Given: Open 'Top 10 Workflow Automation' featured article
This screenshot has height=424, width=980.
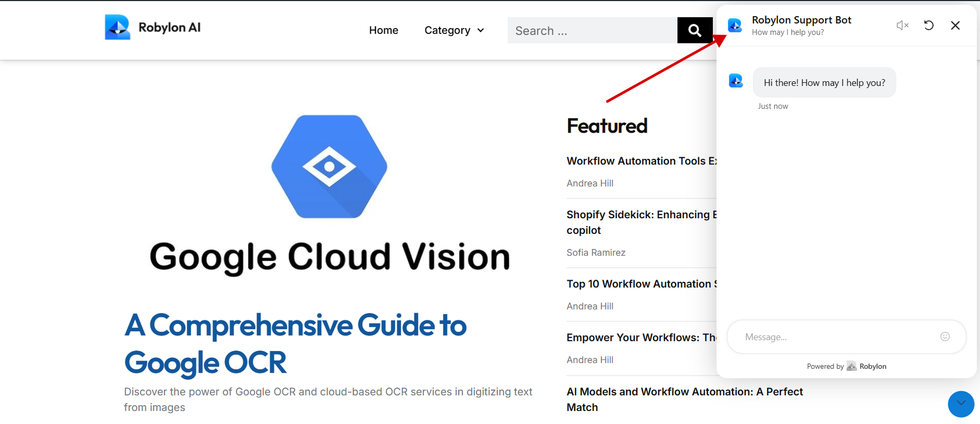Looking at the screenshot, I should pyautogui.click(x=642, y=284).
